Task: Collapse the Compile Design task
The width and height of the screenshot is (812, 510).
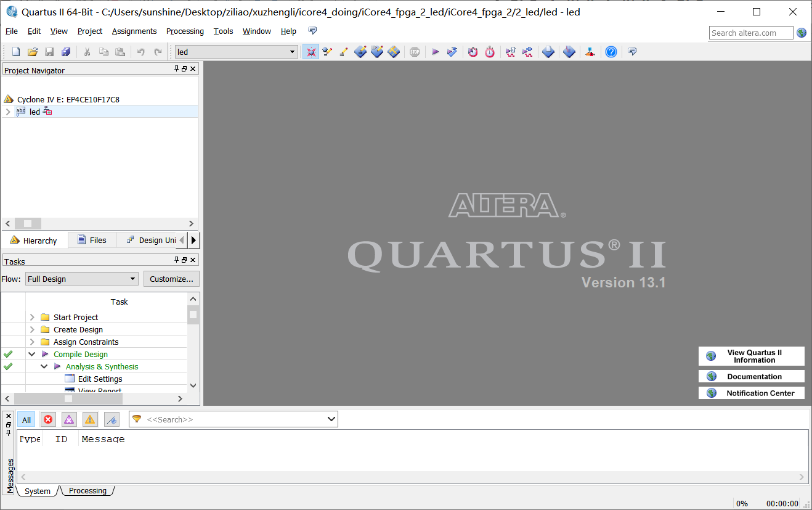Action: pyautogui.click(x=32, y=354)
